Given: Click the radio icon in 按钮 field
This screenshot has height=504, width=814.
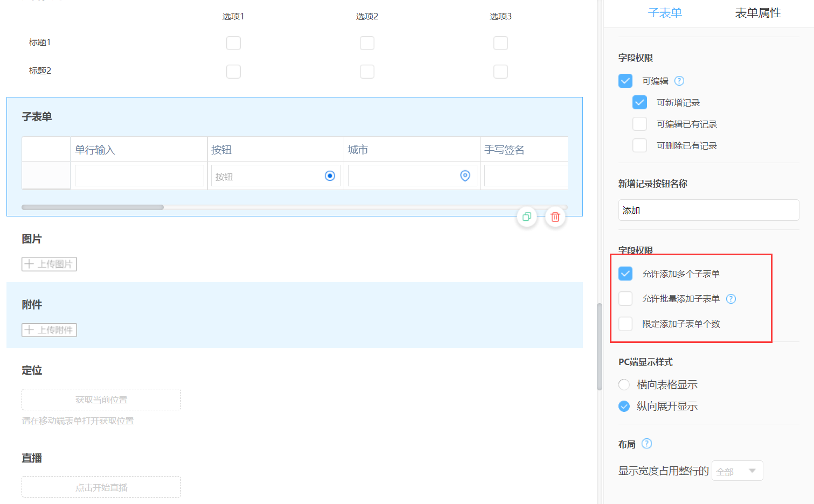Looking at the screenshot, I should 330,176.
